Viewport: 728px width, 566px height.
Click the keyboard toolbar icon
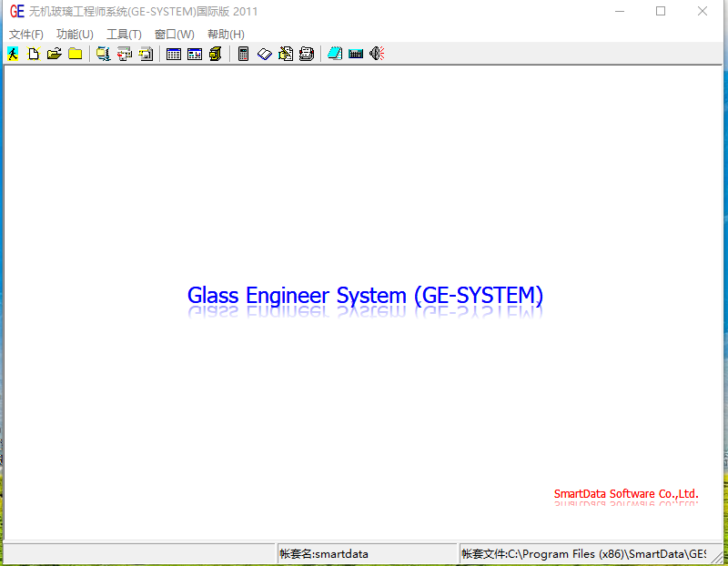click(356, 54)
